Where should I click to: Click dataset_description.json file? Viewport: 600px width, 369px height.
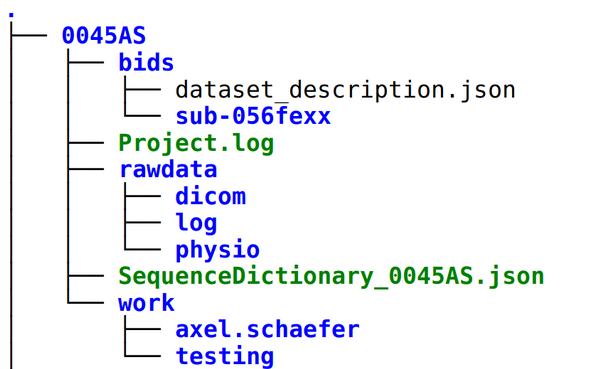coord(345,90)
